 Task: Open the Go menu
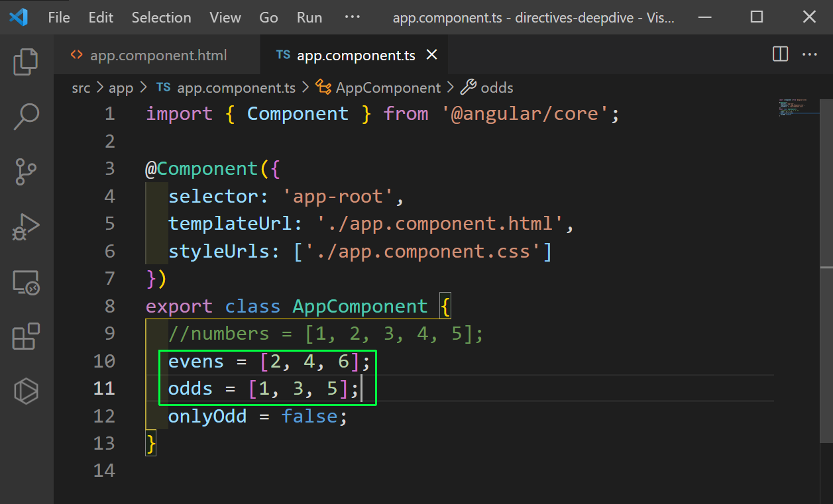[x=268, y=18]
